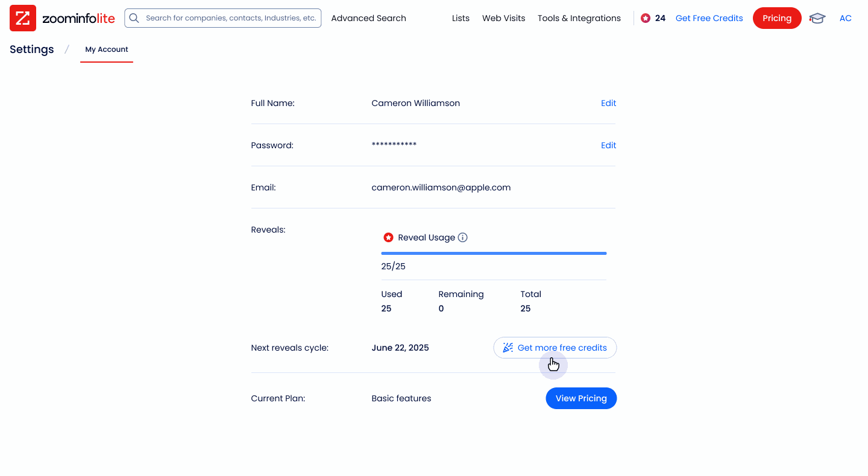Click the View Pricing button
Screen dimensions: 868x476
tap(581, 398)
